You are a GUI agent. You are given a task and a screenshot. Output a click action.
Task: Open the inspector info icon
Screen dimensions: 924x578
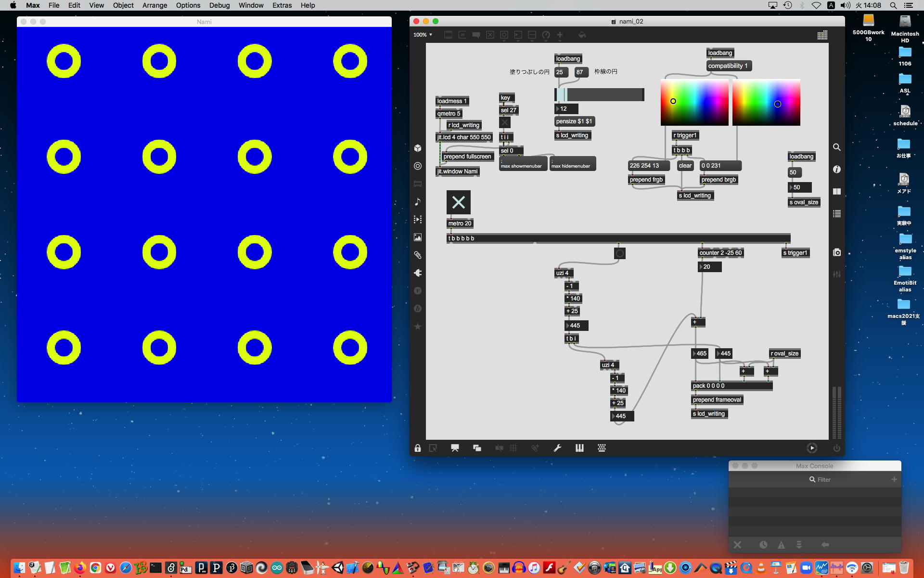coord(837,170)
